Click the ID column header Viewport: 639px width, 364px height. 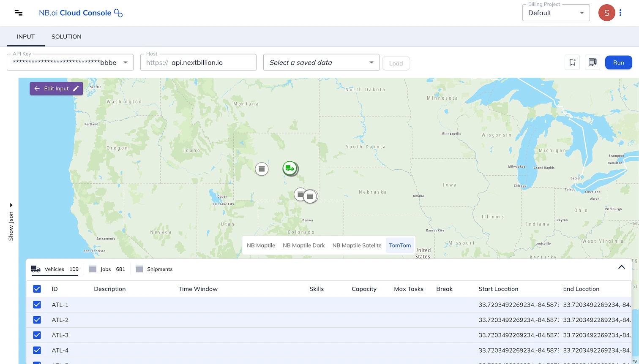click(x=55, y=289)
